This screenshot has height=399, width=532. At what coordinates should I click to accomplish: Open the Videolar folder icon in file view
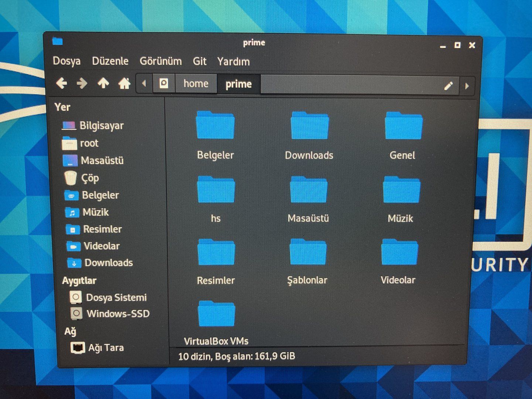click(x=399, y=252)
